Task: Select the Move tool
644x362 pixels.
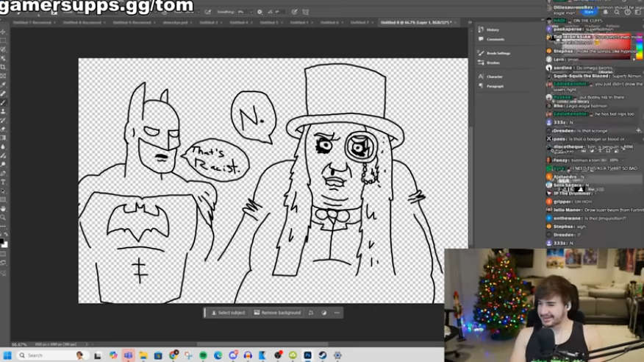Action: [x=4, y=32]
